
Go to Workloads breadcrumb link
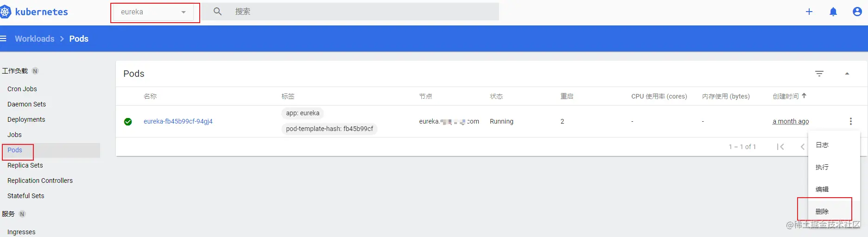(35, 39)
